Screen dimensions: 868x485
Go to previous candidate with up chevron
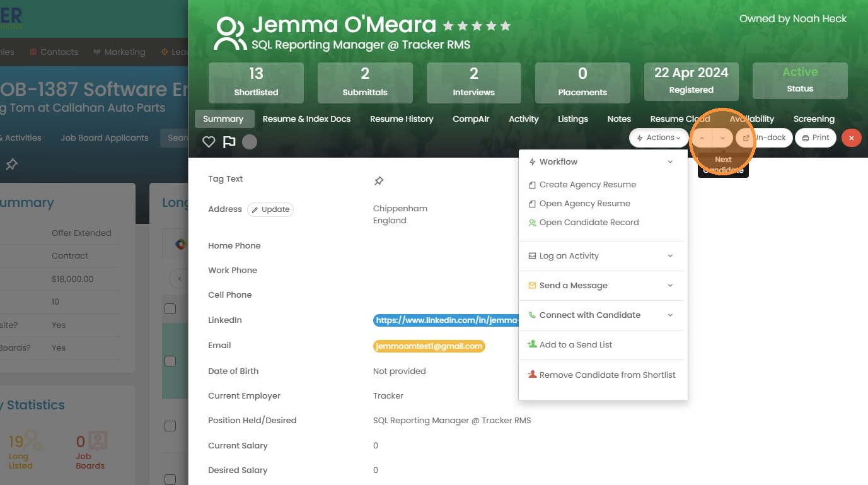tap(702, 138)
